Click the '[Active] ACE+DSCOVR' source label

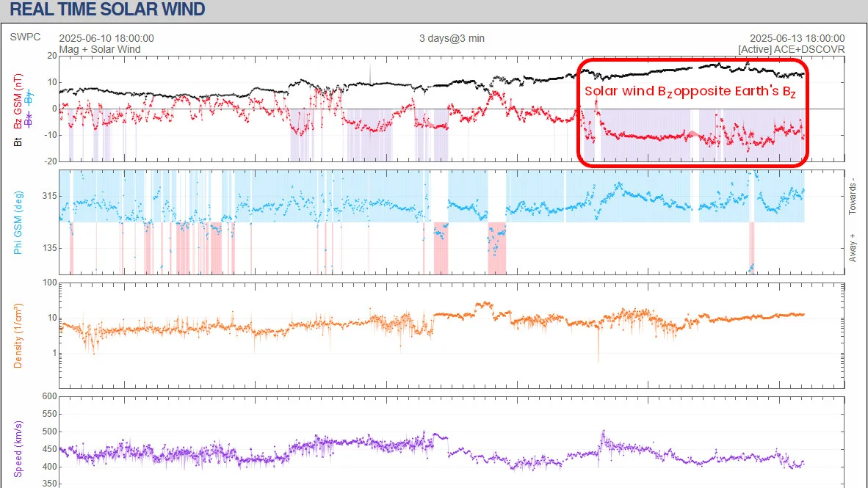pos(791,49)
